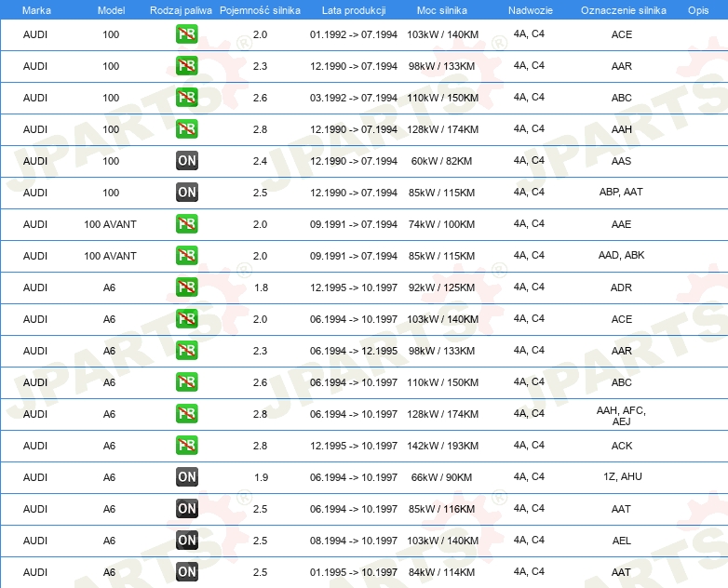Click diesel ON icon in A6 84kW / 114KM row
The height and width of the screenshot is (588, 728).
pos(186,572)
